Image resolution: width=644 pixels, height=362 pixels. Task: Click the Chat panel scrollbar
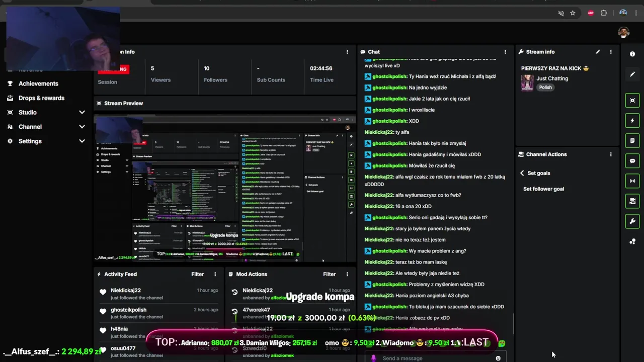[513, 323]
